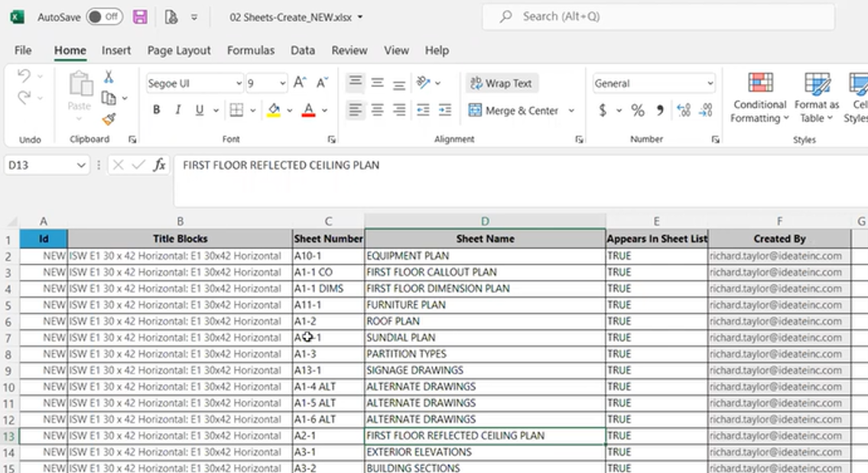The height and width of the screenshot is (473, 868).
Task: Click the Align Right icon
Action: point(399,110)
